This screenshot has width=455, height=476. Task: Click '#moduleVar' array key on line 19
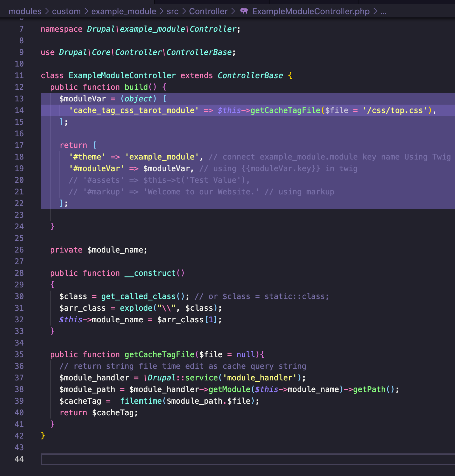tap(96, 169)
